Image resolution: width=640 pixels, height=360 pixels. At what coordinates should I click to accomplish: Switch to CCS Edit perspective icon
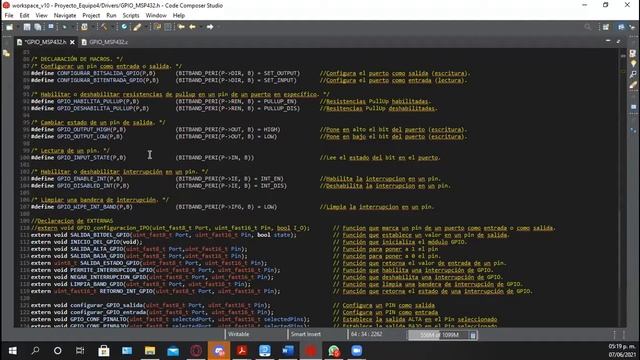[x=621, y=27]
